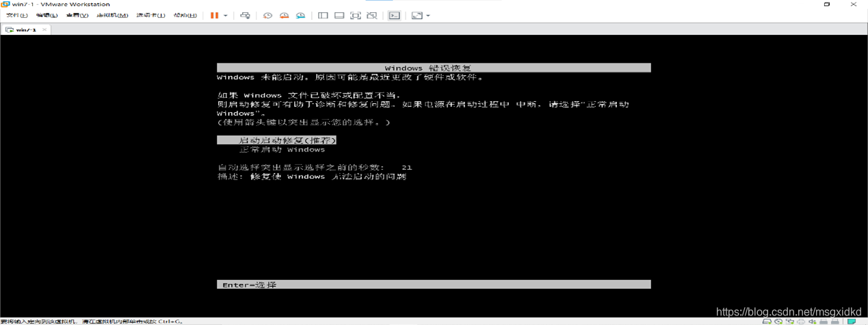The width and height of the screenshot is (868, 325).
Task: Click the stretch guest display icon
Action: click(x=417, y=15)
